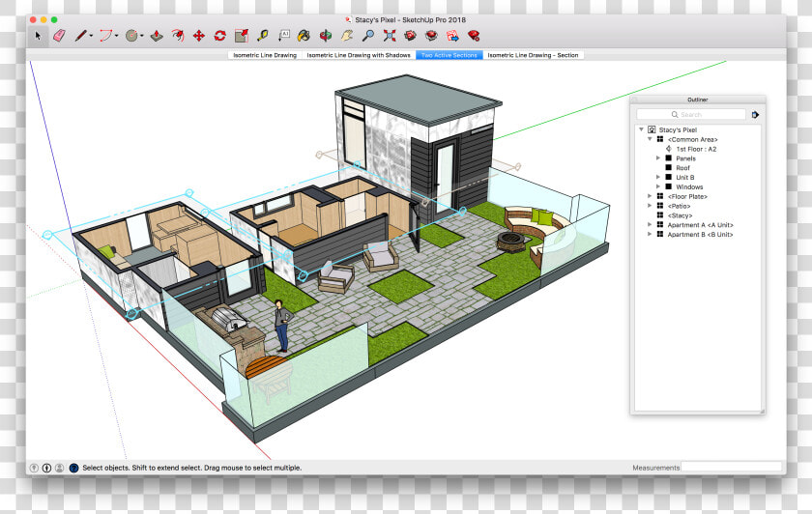Select the <Patio> row in Outliner

[679, 206]
